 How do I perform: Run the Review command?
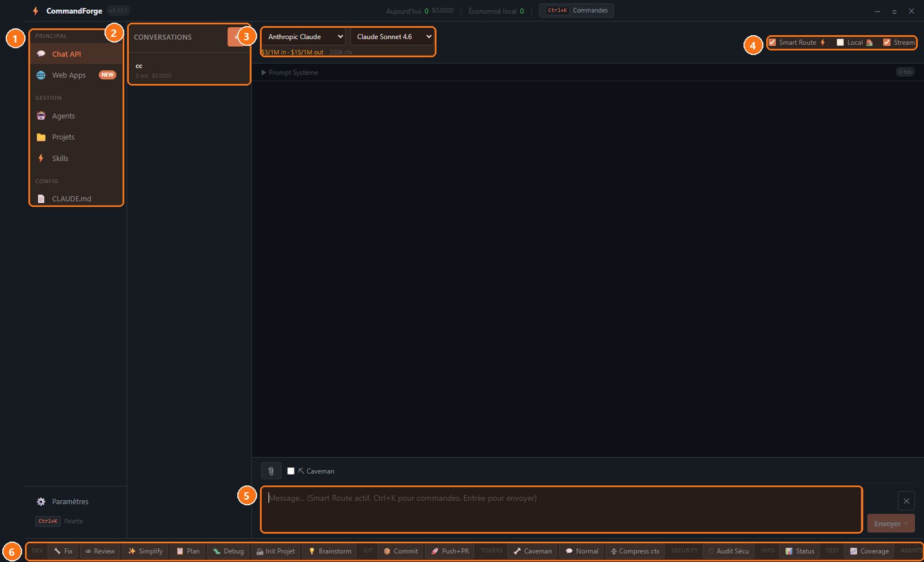pos(100,551)
